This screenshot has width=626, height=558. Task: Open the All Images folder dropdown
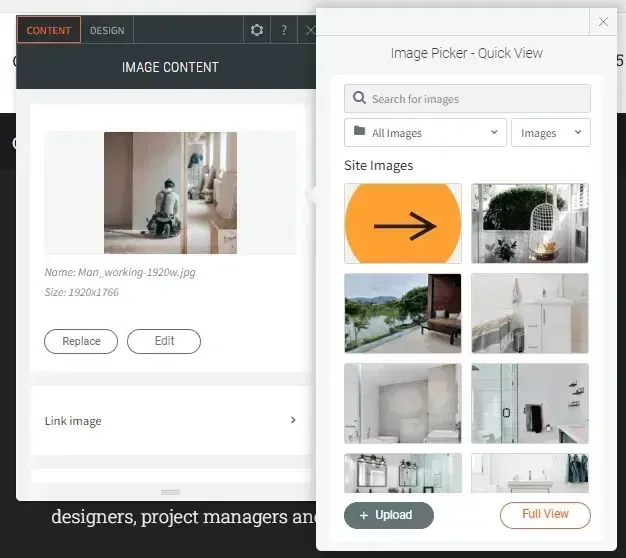425,133
